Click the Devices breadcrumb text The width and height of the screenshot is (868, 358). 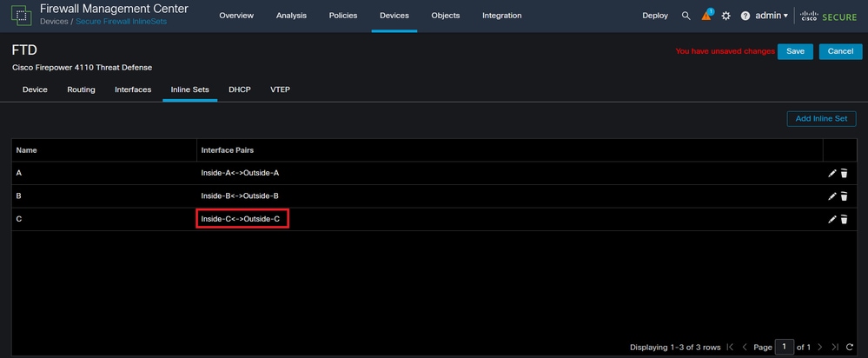54,22
